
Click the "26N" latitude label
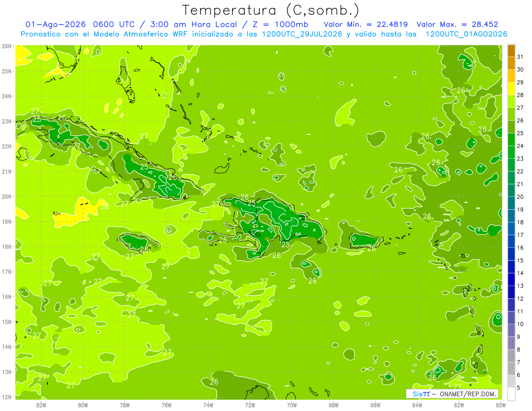6,46
